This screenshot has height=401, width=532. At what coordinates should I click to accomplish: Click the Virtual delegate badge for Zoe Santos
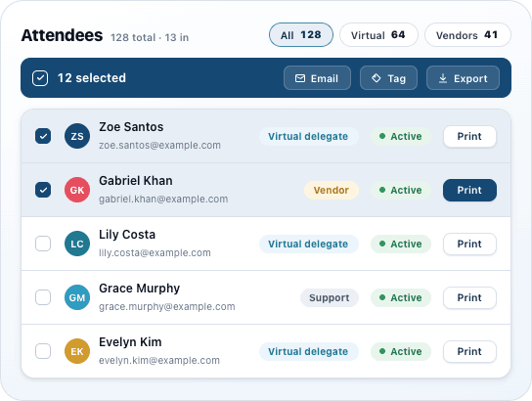coord(309,136)
